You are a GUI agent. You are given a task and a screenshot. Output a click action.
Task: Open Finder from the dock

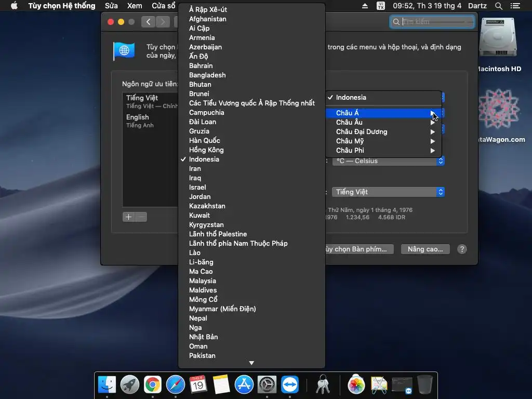[107, 385]
